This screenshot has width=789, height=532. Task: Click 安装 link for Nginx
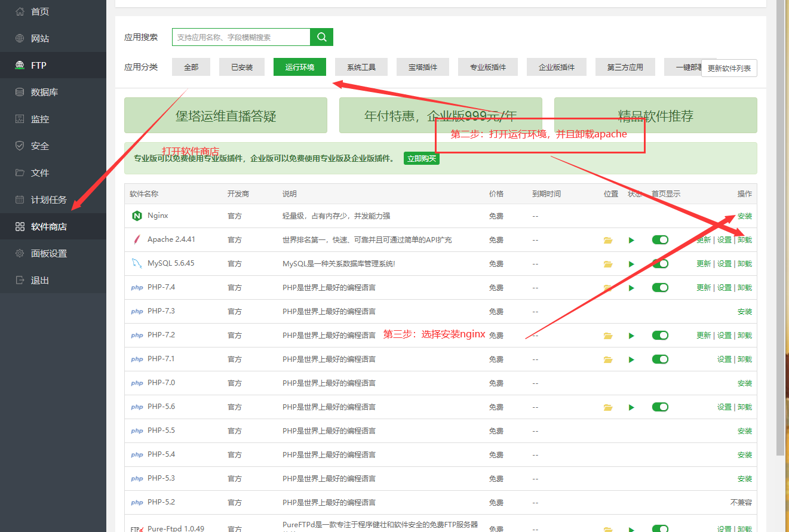click(745, 216)
